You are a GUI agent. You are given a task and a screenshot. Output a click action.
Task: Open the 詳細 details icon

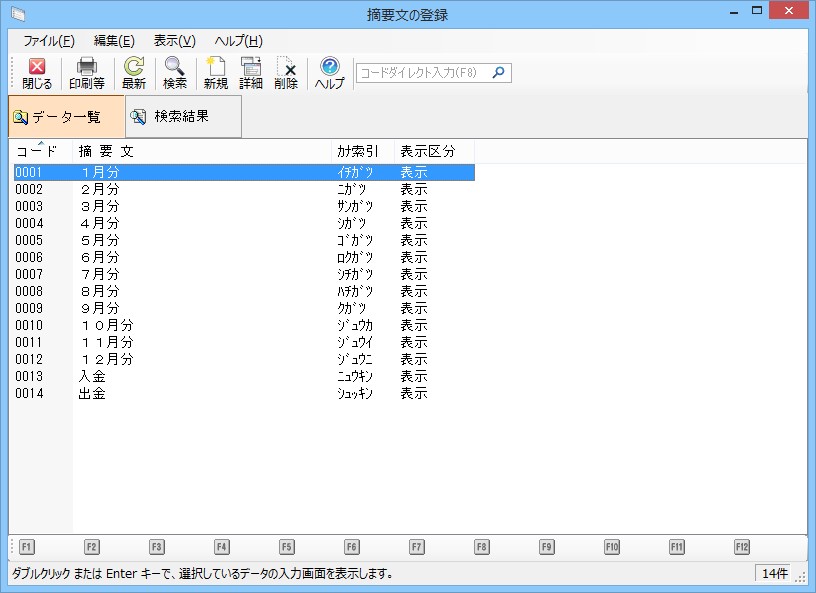coord(251,73)
